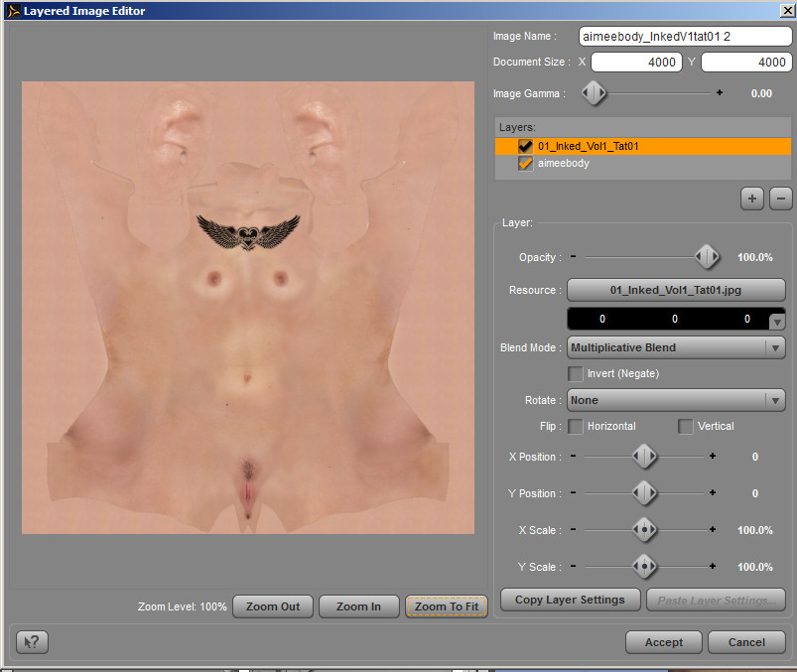797x672 pixels.
Task: Click the Y Position slider handle
Action: click(x=644, y=492)
